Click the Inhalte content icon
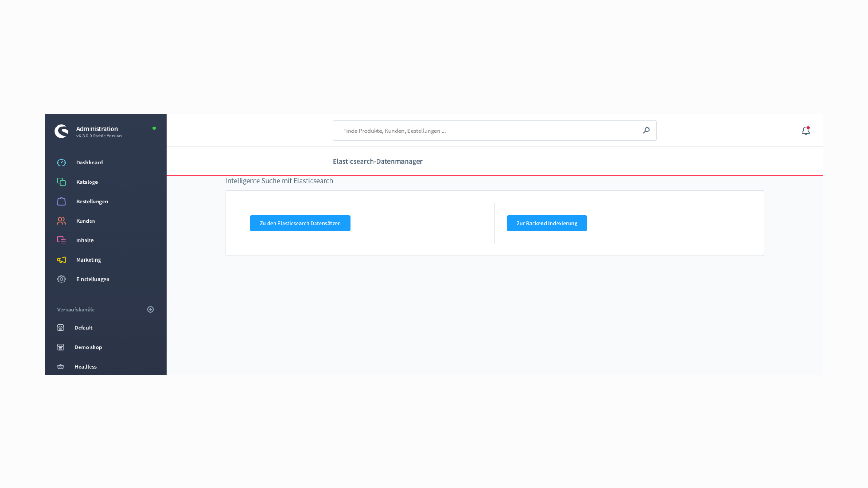This screenshot has height=488, width=868. (x=61, y=240)
